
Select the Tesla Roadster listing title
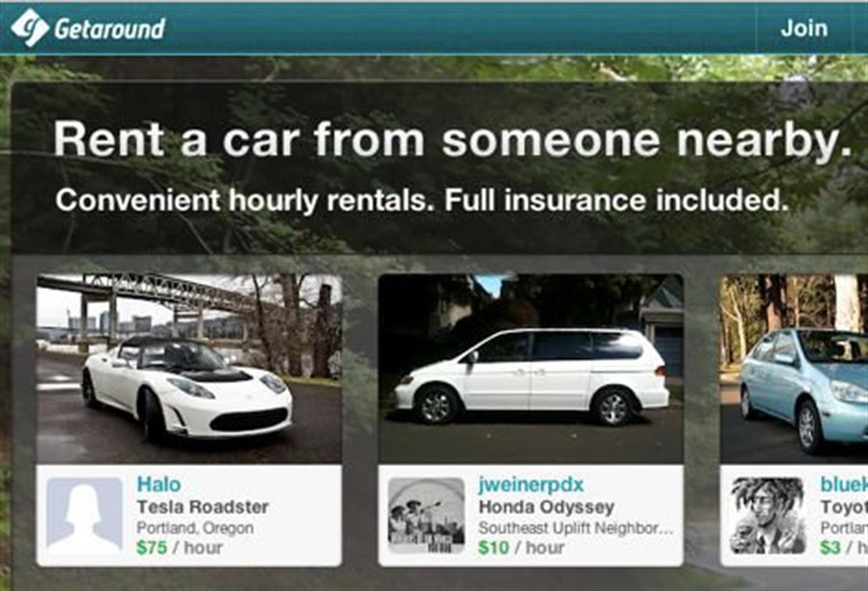(x=203, y=507)
